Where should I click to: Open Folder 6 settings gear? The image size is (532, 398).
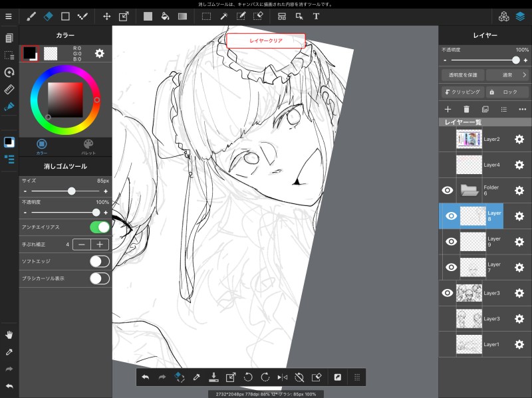click(519, 190)
